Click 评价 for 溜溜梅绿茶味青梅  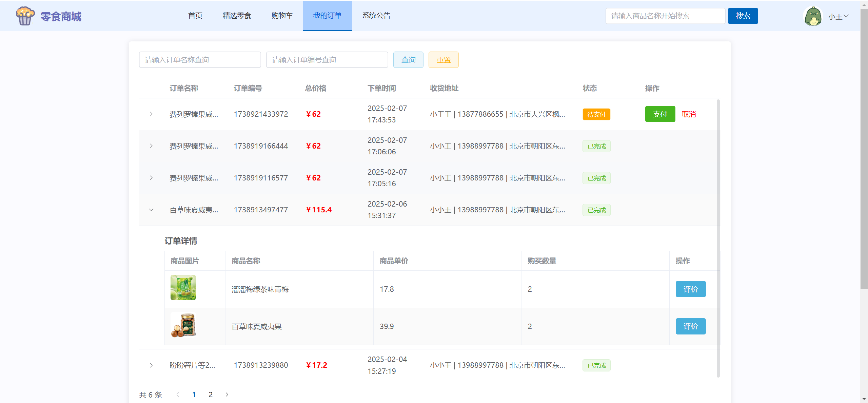coord(690,289)
